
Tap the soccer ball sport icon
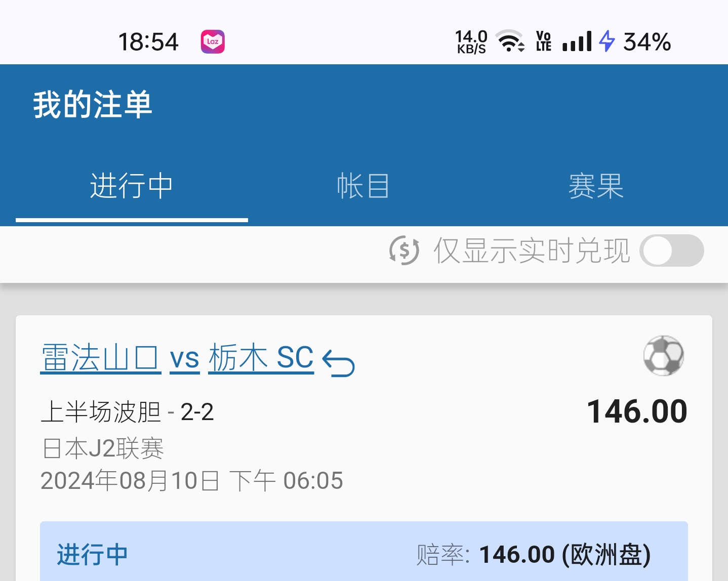(663, 356)
